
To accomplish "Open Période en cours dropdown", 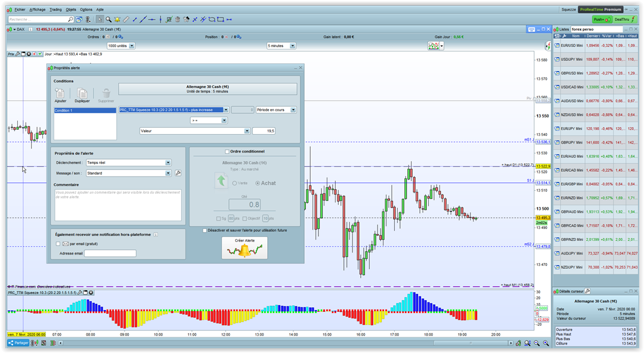I will (x=275, y=110).
